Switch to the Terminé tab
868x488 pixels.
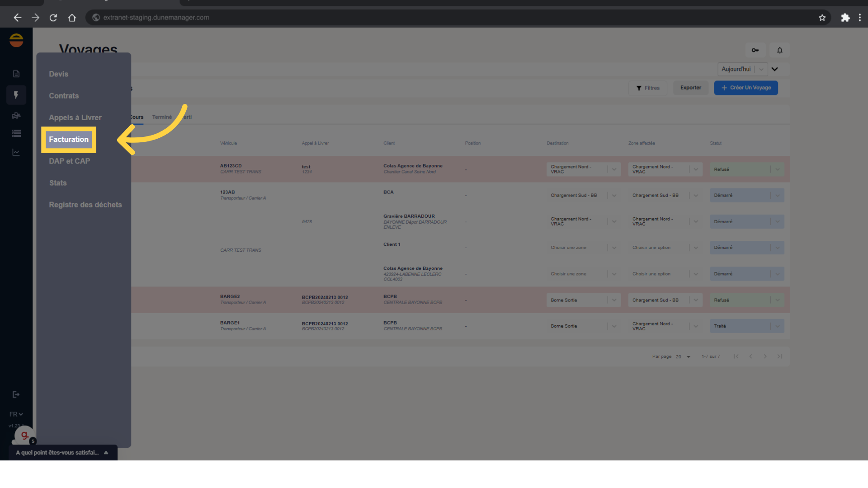162,117
